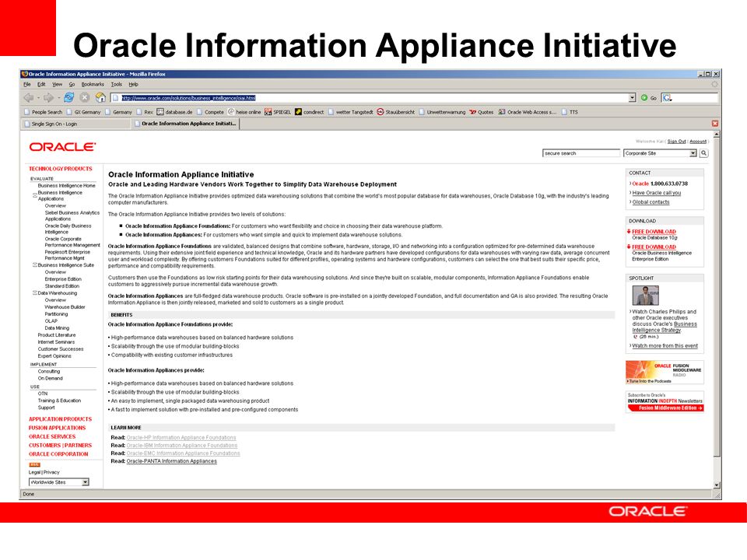747x560 pixels.
Task: Close the tab with the red X
Action: [x=715, y=124]
